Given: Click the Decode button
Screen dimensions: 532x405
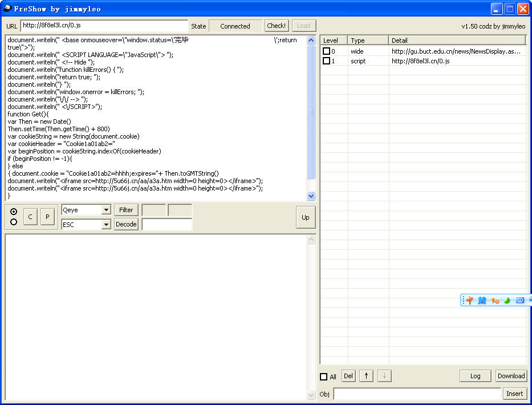Looking at the screenshot, I should [126, 224].
